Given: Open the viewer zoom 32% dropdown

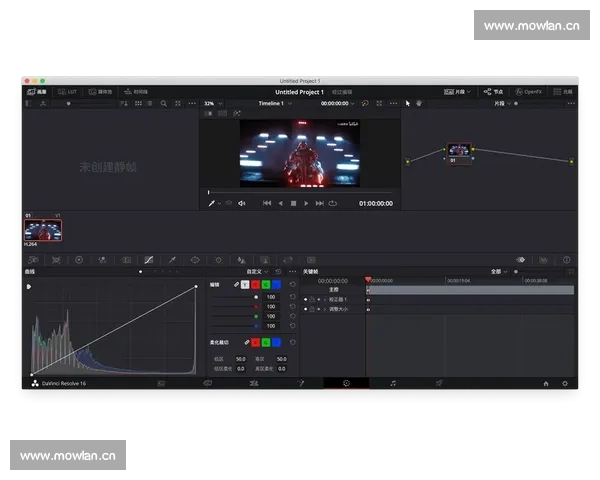Looking at the screenshot, I should [212, 103].
